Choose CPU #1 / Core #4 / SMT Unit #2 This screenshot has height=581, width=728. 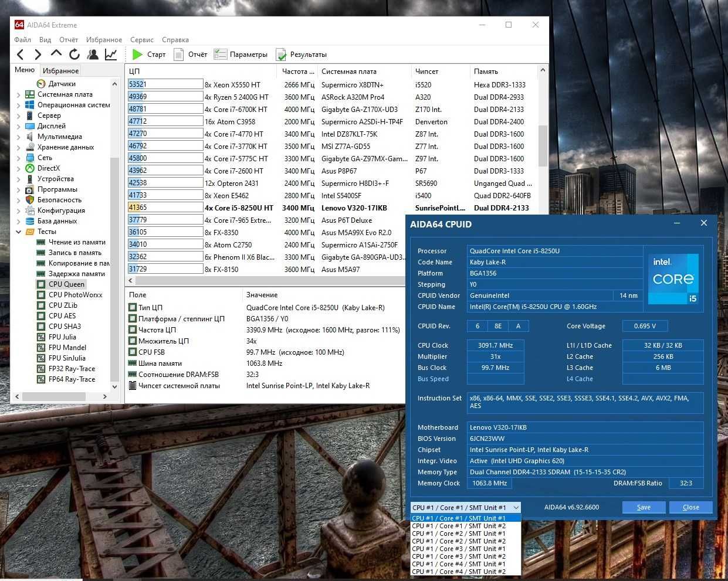click(x=466, y=572)
